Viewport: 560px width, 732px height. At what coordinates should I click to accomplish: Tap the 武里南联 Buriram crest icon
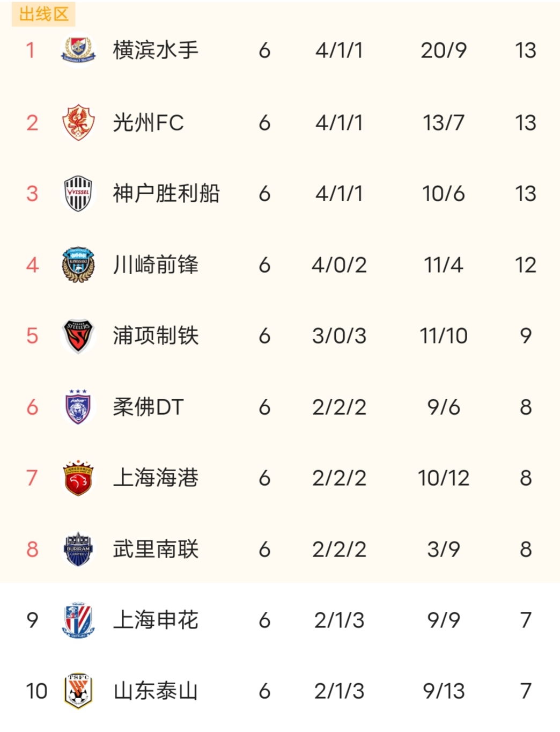tap(78, 549)
